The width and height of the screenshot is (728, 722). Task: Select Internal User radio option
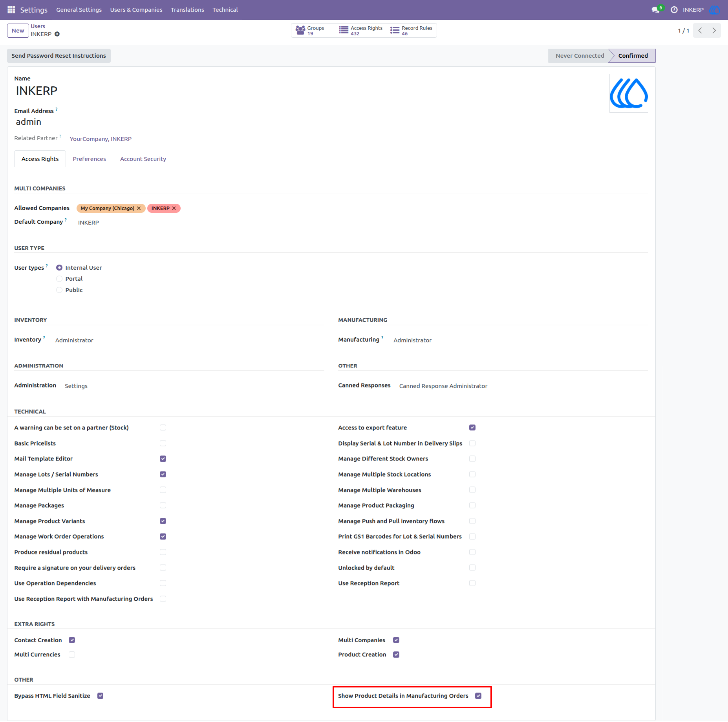(59, 268)
